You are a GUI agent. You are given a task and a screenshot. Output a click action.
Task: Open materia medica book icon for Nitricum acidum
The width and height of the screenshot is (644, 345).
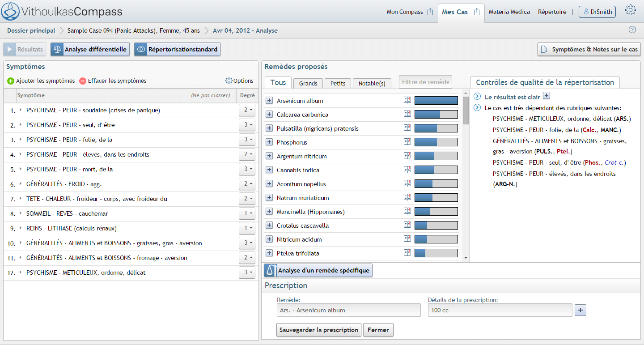tap(407, 239)
